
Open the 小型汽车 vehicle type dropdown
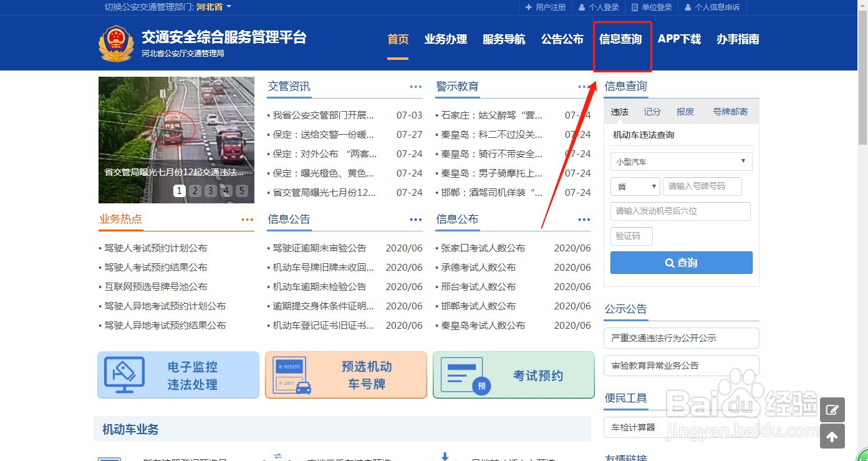(682, 162)
